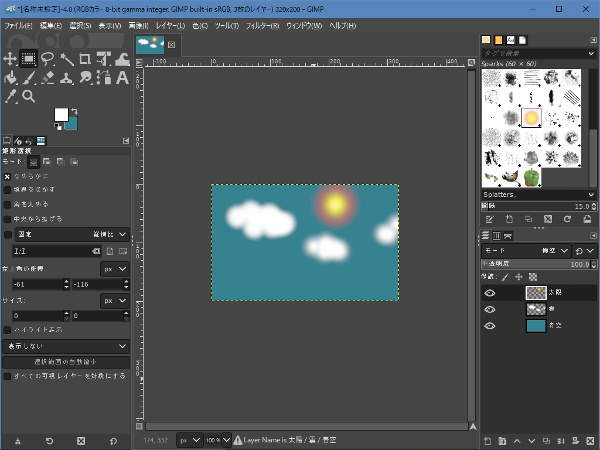The height and width of the screenshot is (450, 600).
Task: Open the Filters menu
Action: pyautogui.click(x=261, y=24)
